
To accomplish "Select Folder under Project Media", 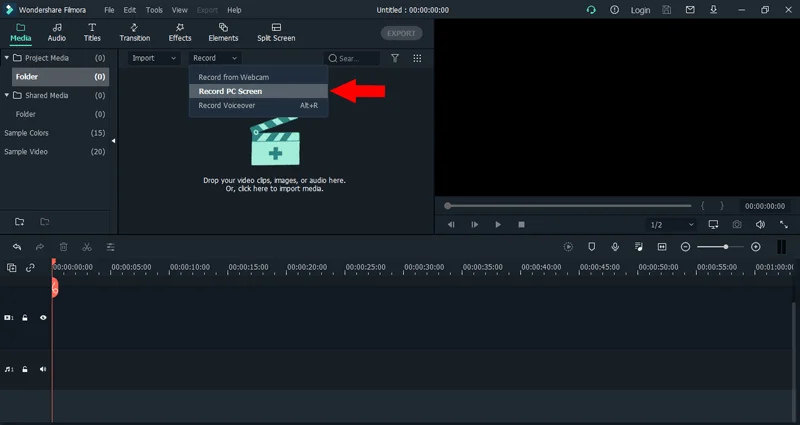I will (60, 77).
